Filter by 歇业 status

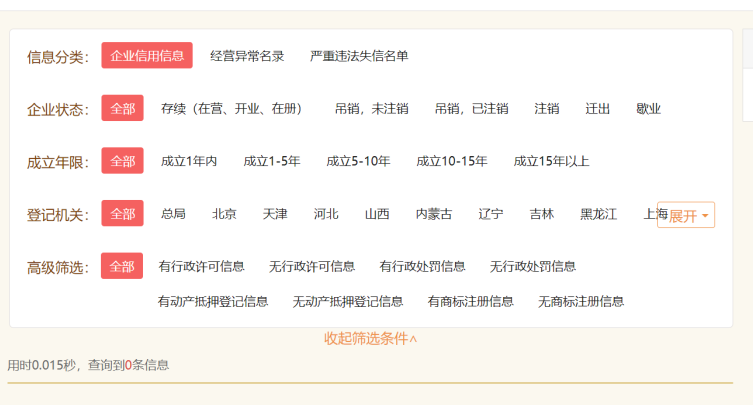648,109
